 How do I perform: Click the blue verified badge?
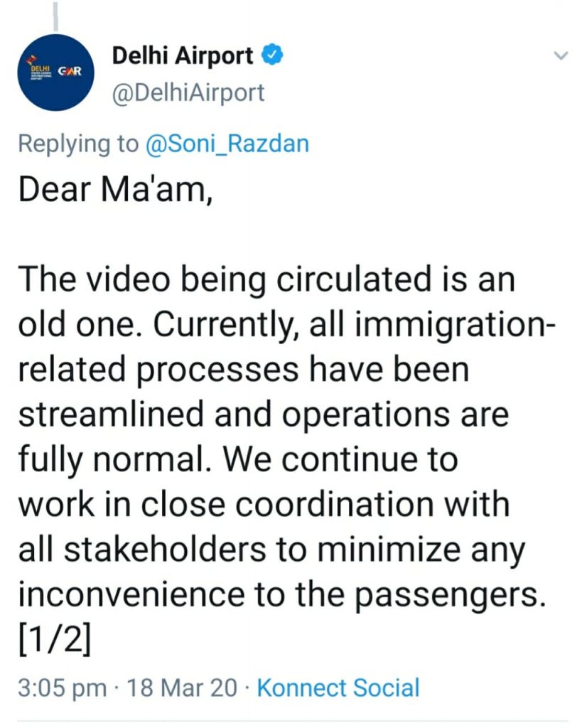[273, 54]
